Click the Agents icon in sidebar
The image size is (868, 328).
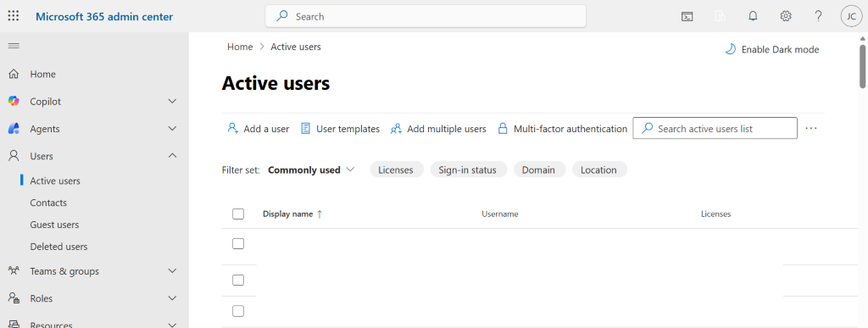tap(14, 128)
